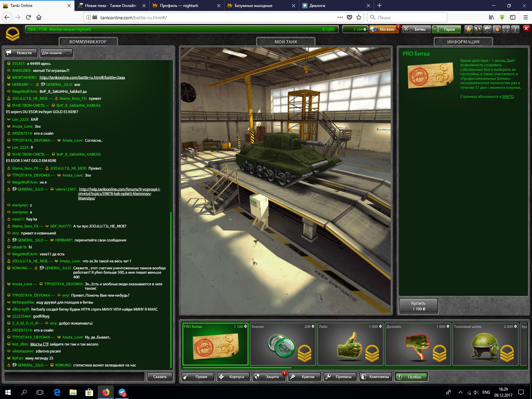
Task: Select the Танковый шлем helmet item
Action: tap(485, 344)
